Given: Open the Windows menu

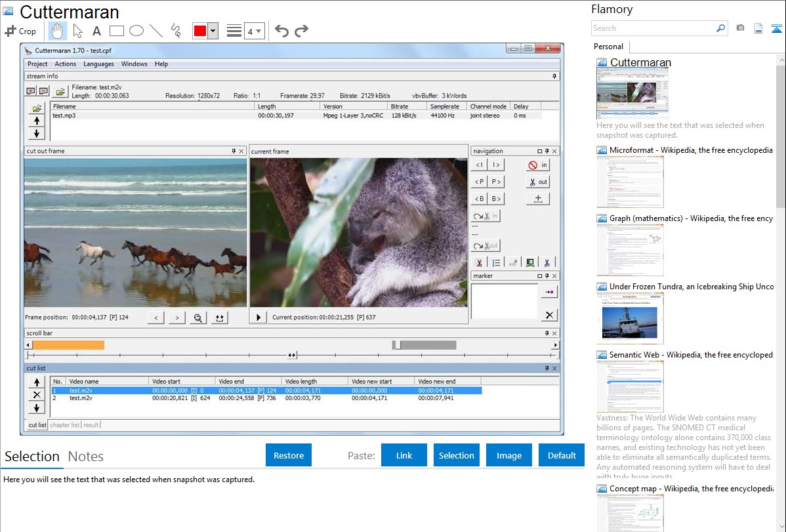Looking at the screenshot, I should (134, 64).
